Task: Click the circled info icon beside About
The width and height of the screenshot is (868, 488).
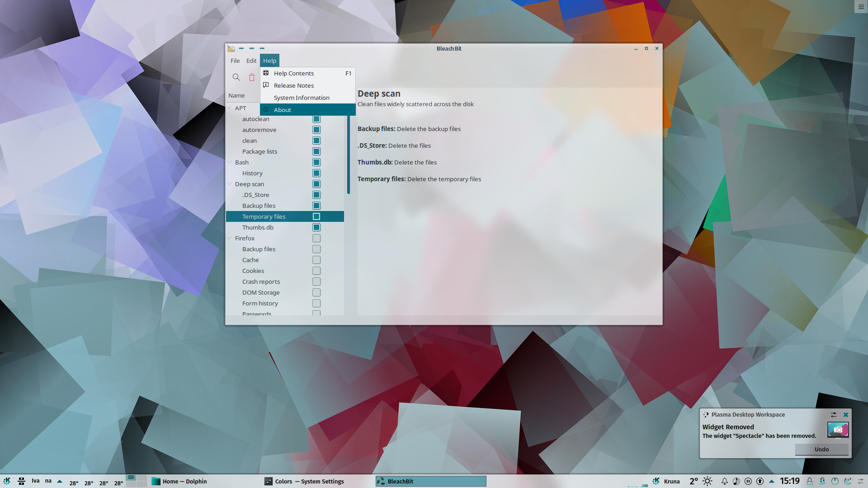Action: click(266, 110)
